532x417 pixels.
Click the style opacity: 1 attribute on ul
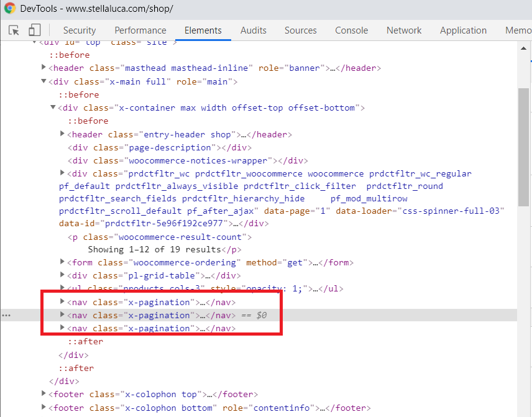[x=259, y=289]
